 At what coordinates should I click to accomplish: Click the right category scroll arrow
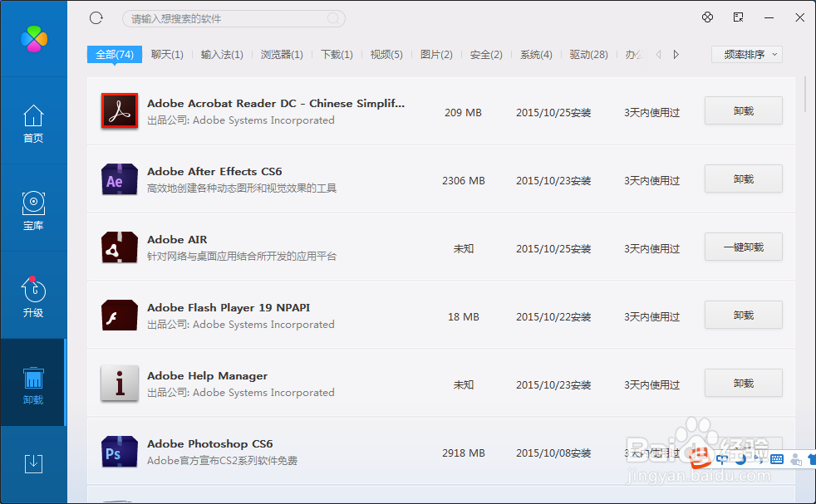(676, 55)
